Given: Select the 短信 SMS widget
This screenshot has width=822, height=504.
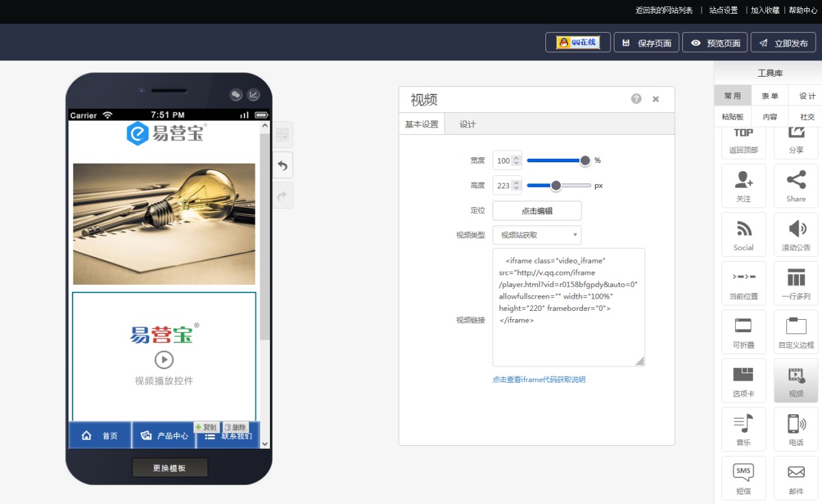Looking at the screenshot, I should (743, 477).
